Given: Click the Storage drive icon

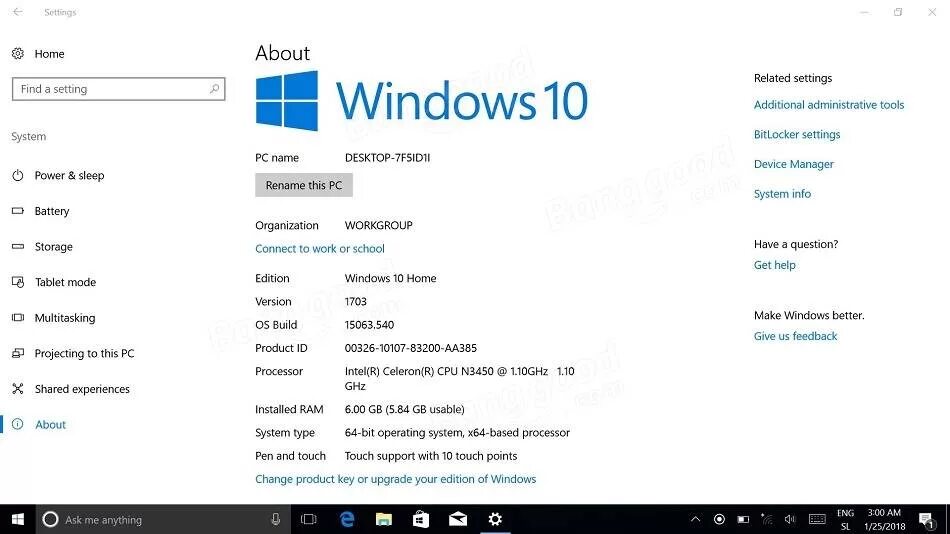Looking at the screenshot, I should tap(18, 247).
